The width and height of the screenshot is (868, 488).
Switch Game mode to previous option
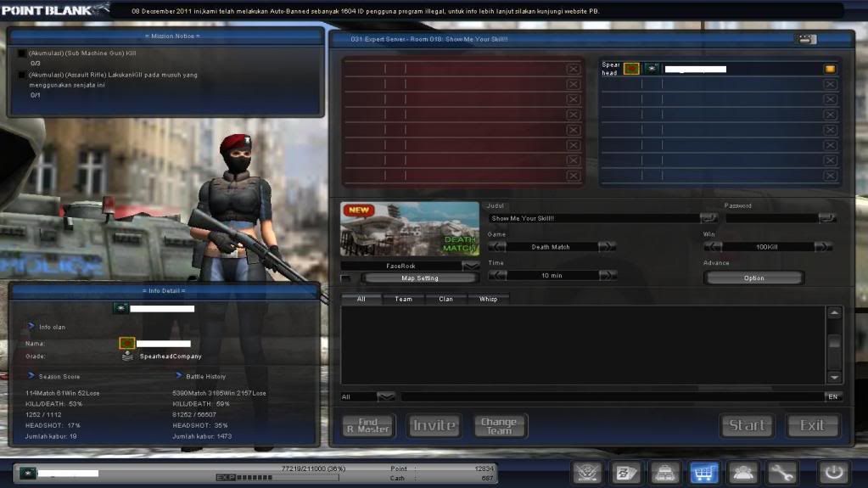[497, 246]
